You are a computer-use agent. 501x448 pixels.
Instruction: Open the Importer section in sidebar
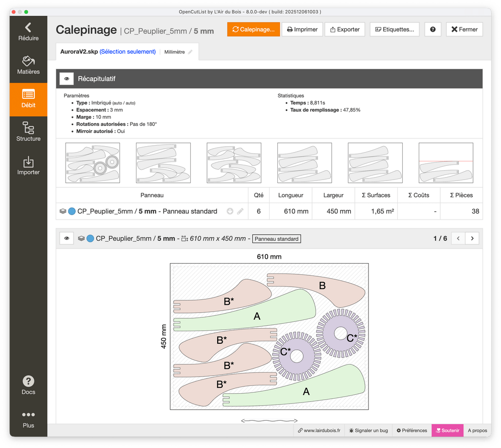click(x=28, y=166)
